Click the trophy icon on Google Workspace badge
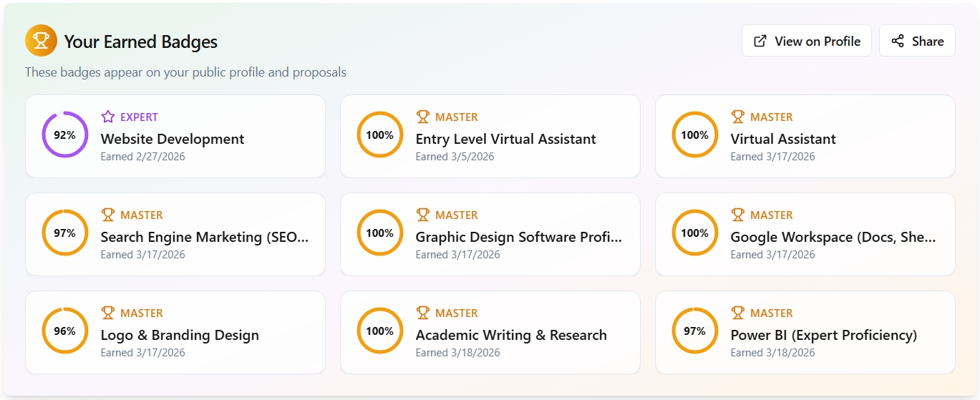 [737, 215]
